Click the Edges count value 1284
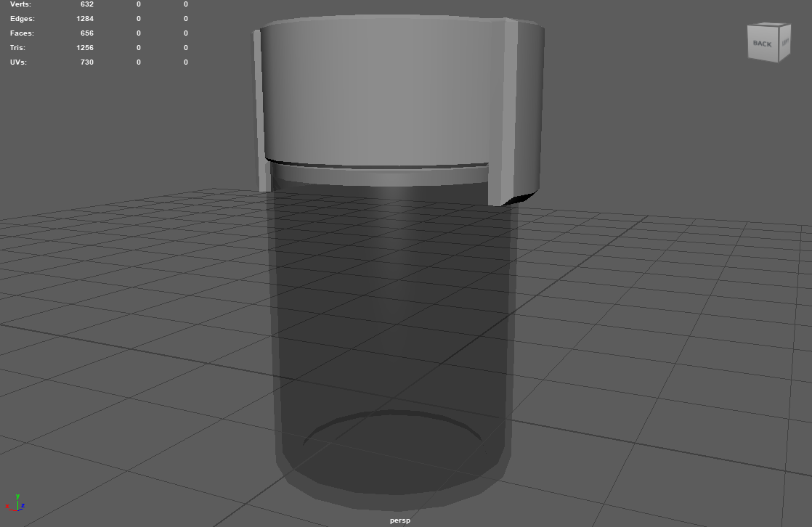 coord(87,18)
